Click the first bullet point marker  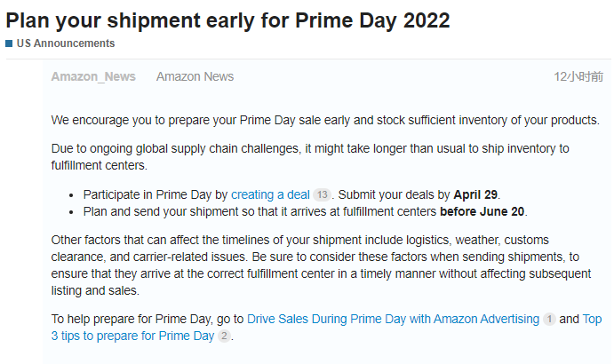pyautogui.click(x=71, y=195)
